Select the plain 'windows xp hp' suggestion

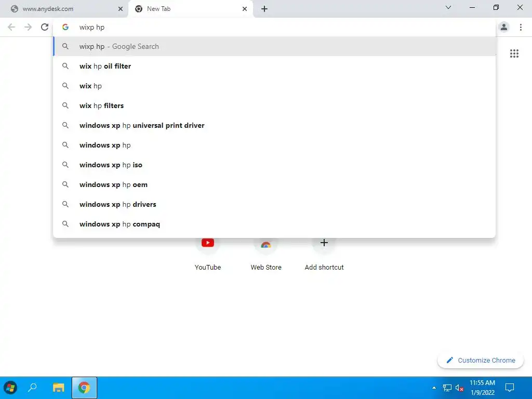(x=274, y=145)
